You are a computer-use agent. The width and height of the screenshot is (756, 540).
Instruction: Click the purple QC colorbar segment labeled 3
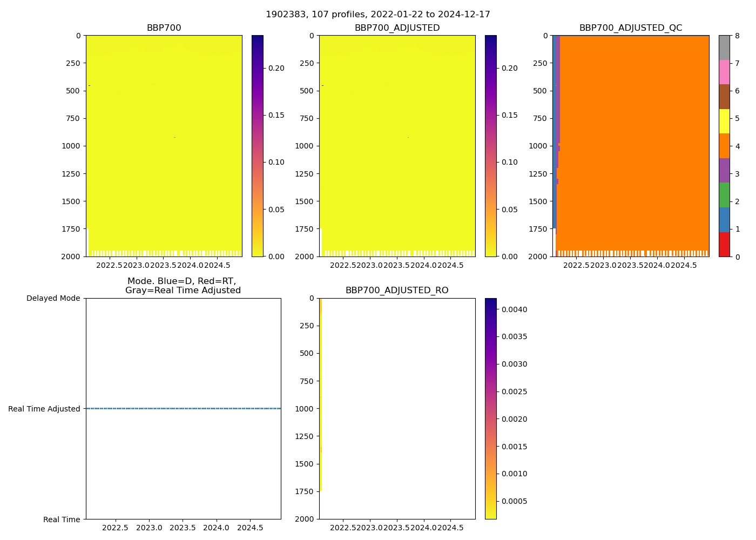tap(724, 171)
